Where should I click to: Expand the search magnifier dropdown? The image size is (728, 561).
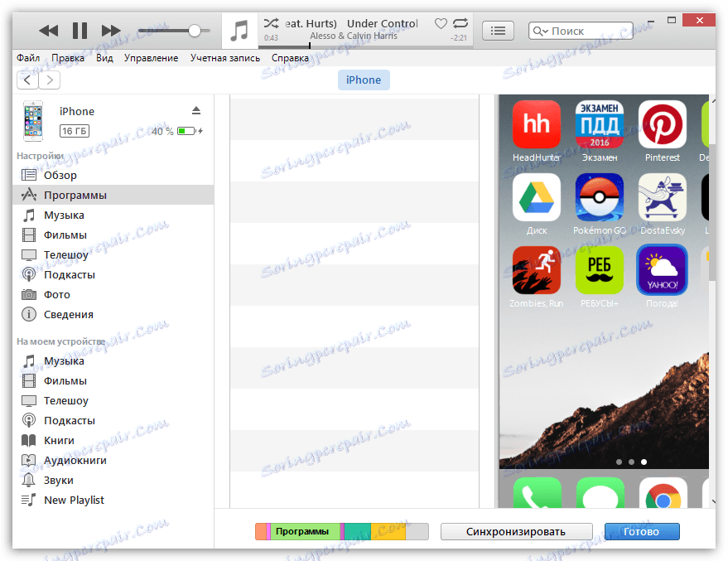[541, 31]
